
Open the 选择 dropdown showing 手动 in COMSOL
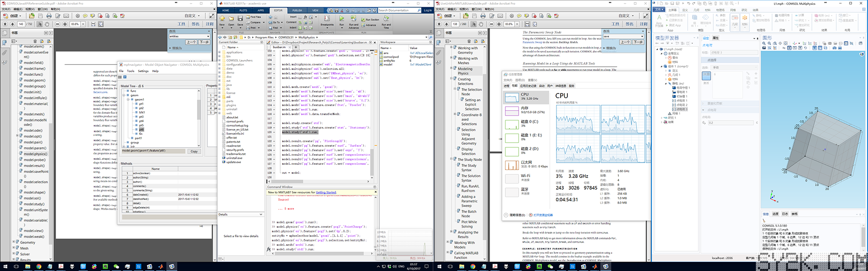tap(735, 68)
